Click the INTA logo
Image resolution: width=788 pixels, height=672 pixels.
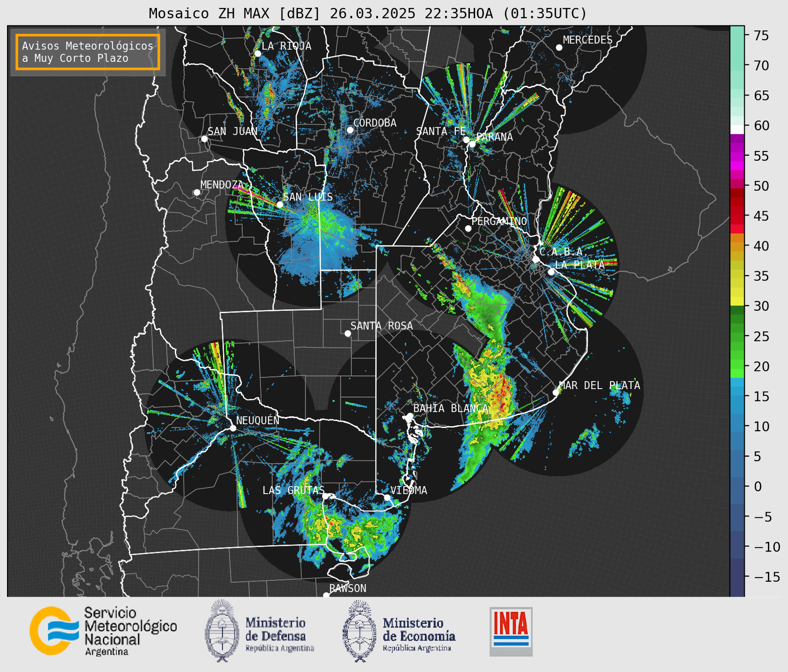[511, 631]
